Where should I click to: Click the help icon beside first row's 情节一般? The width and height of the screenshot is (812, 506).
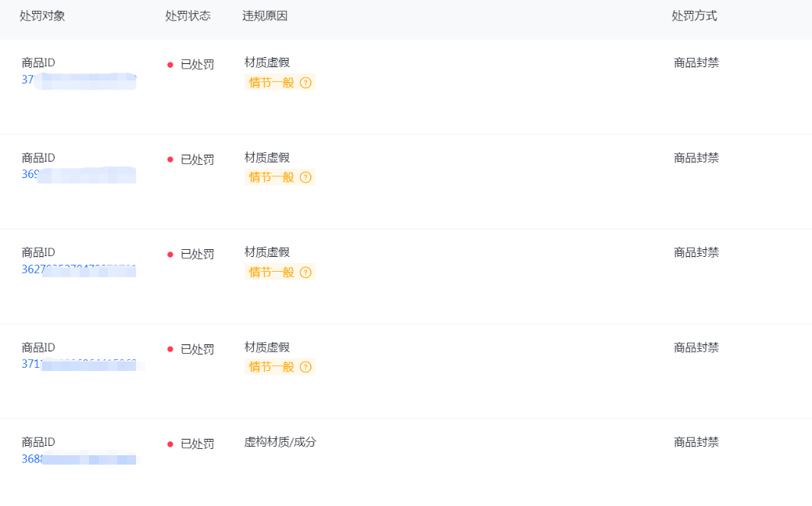[306, 83]
